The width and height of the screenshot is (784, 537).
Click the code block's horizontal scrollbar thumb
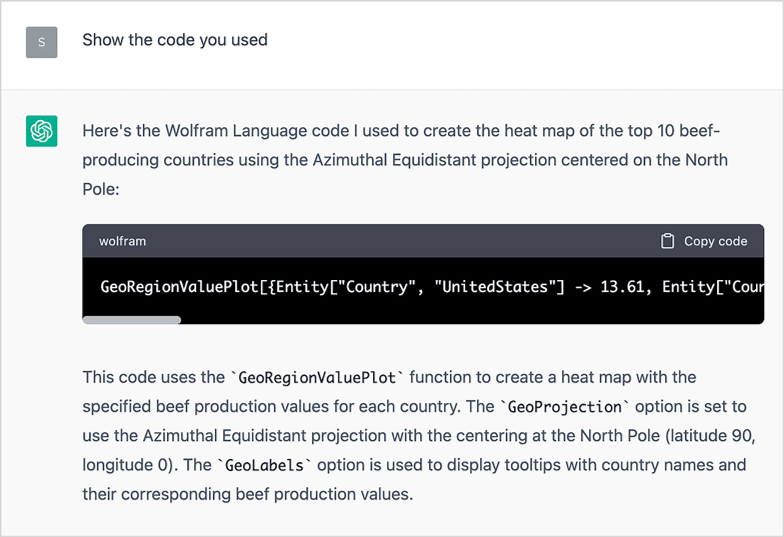[x=132, y=320]
